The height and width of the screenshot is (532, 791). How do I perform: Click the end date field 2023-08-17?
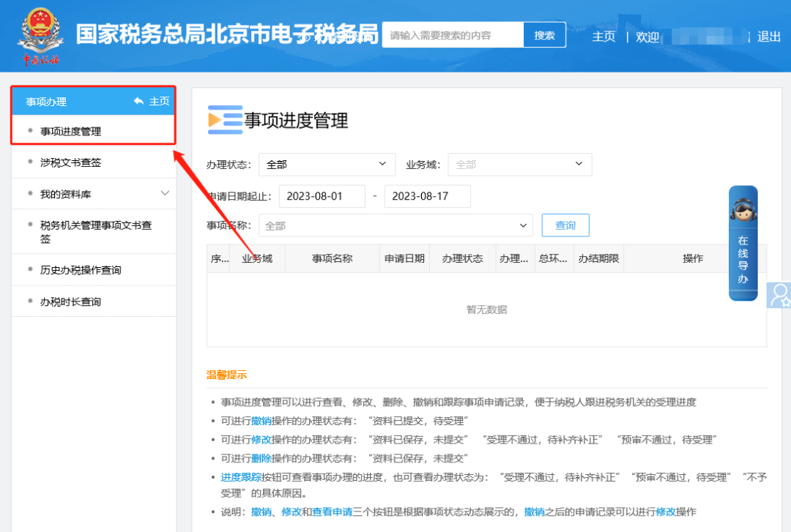(x=427, y=196)
